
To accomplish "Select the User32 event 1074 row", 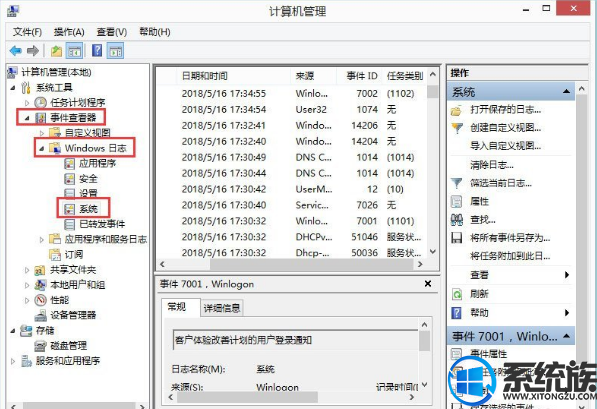I will coord(291,110).
